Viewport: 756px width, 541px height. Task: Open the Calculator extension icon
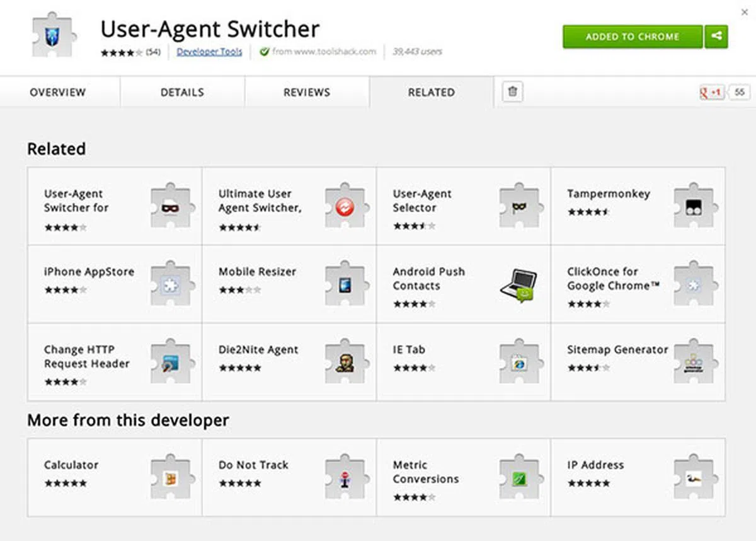pos(170,478)
